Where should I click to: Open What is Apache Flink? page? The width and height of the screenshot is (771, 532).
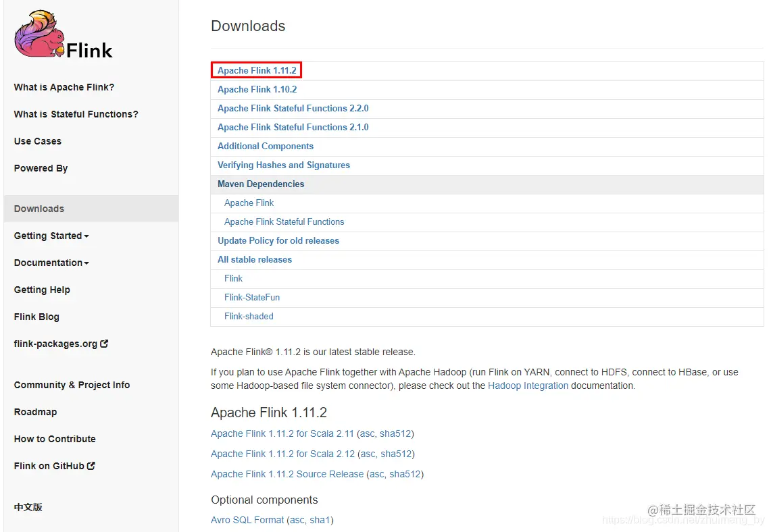tap(64, 87)
